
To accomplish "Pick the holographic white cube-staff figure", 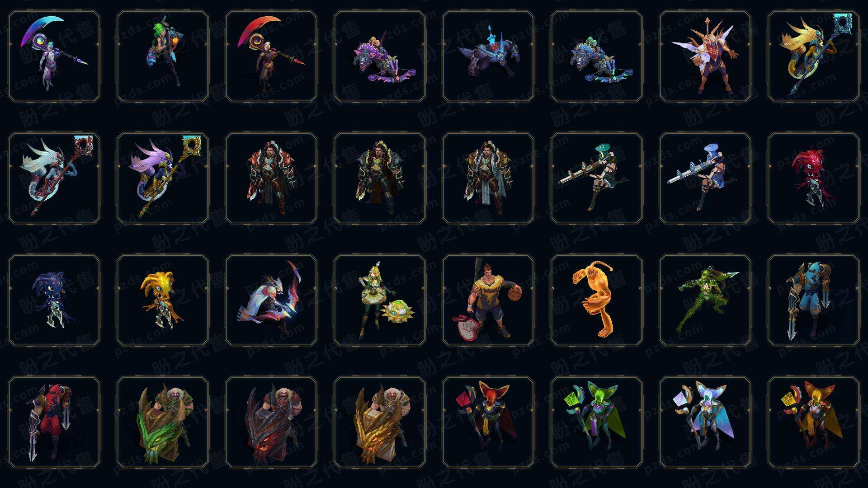I will pos(705,422).
